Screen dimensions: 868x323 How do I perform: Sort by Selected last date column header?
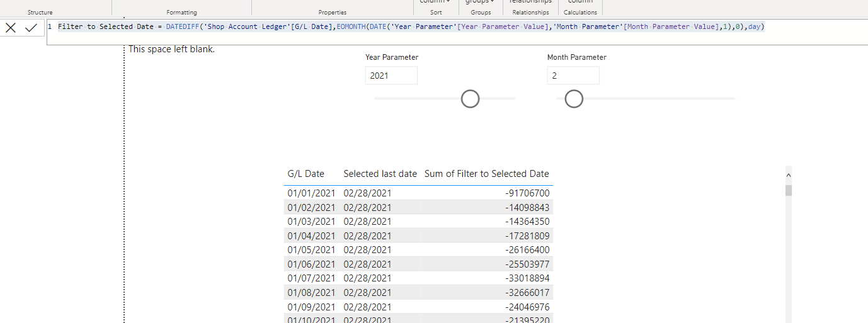(380, 174)
